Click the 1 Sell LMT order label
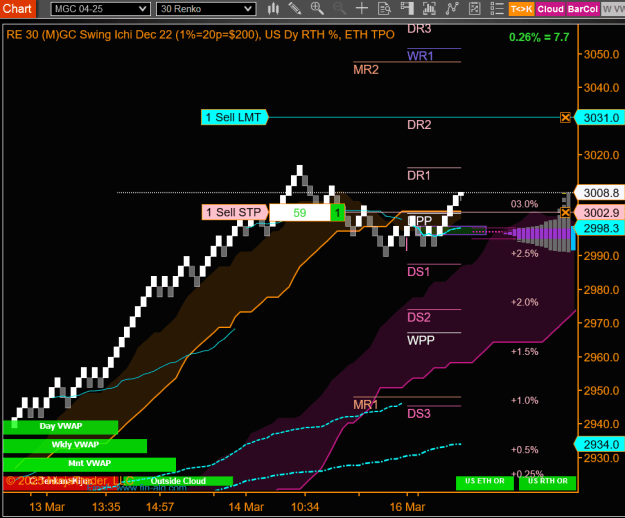Image resolution: width=625 pixels, height=518 pixels. [234, 118]
